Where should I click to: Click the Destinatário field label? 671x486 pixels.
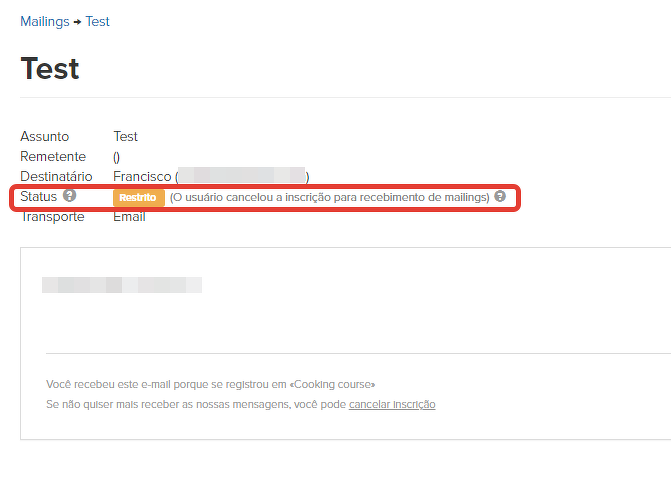(x=56, y=176)
